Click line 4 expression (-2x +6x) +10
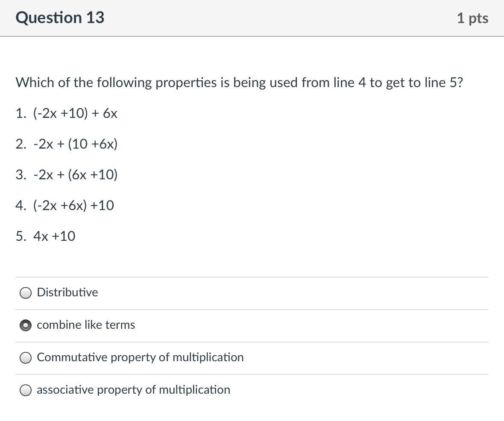 (73, 206)
